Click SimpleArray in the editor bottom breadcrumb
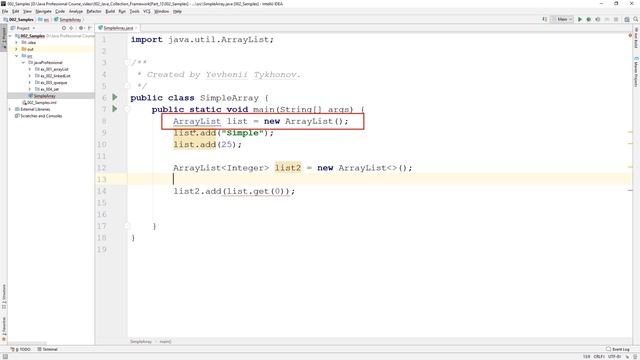 (141, 342)
